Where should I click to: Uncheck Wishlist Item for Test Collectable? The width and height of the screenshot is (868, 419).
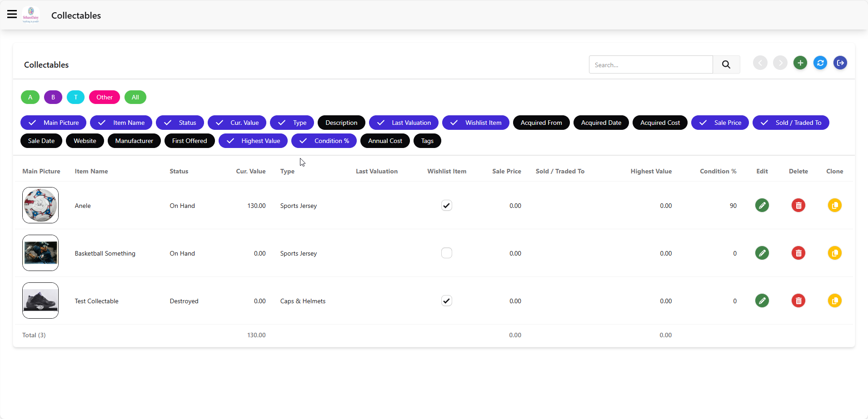pyautogui.click(x=447, y=301)
